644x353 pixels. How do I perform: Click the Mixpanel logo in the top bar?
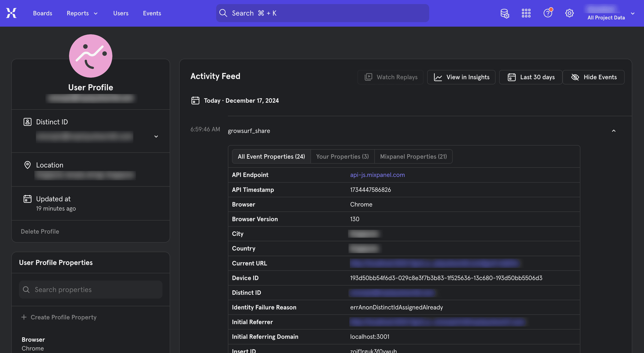[11, 13]
